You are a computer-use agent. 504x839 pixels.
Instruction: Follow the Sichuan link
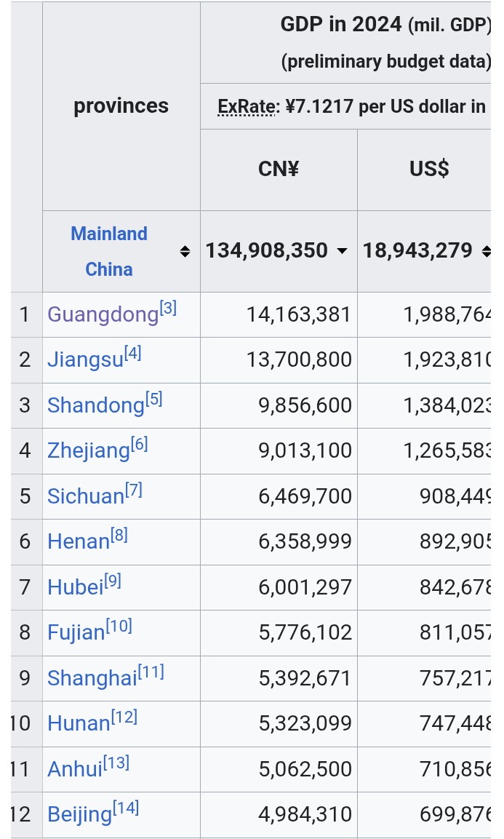click(86, 496)
